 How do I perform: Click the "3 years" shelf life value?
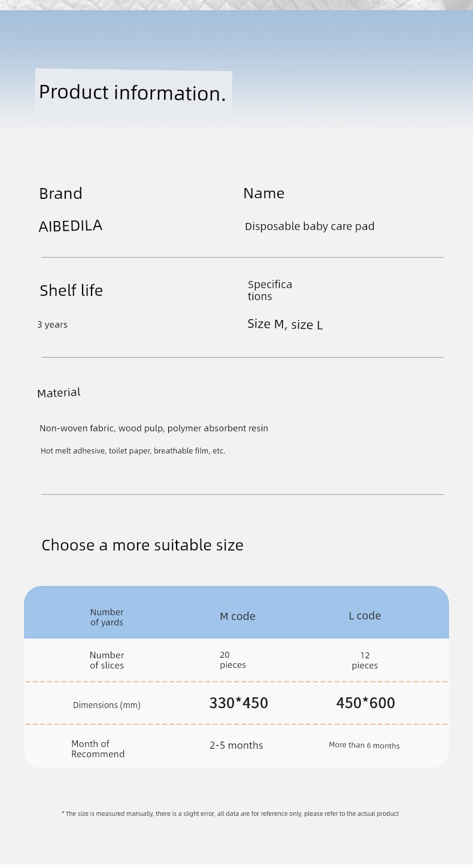click(52, 325)
